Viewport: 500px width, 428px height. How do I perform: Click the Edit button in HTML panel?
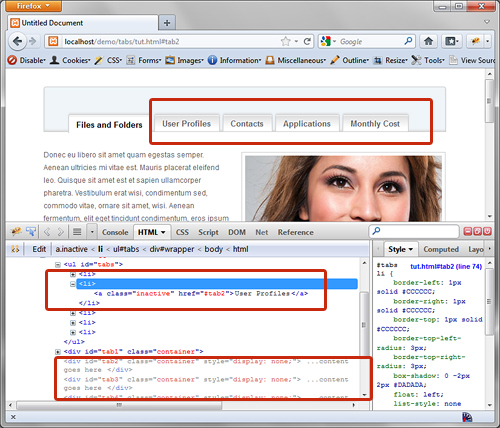coord(39,249)
